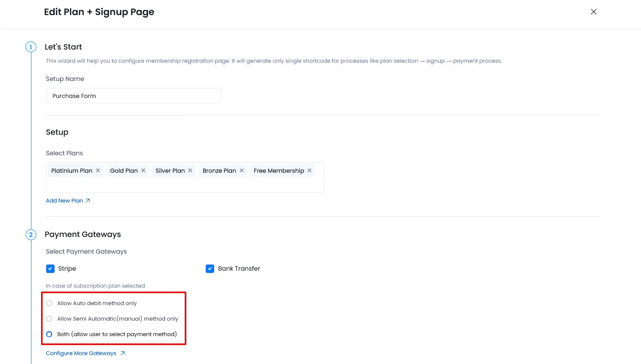Remove the Free Membership tag
This screenshot has height=364, width=641.
[309, 170]
